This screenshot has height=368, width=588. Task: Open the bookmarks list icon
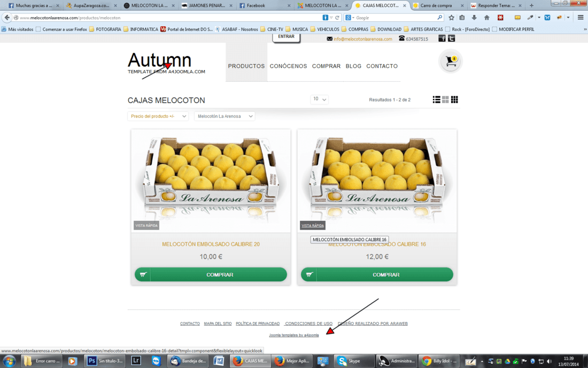pyautogui.click(x=462, y=18)
